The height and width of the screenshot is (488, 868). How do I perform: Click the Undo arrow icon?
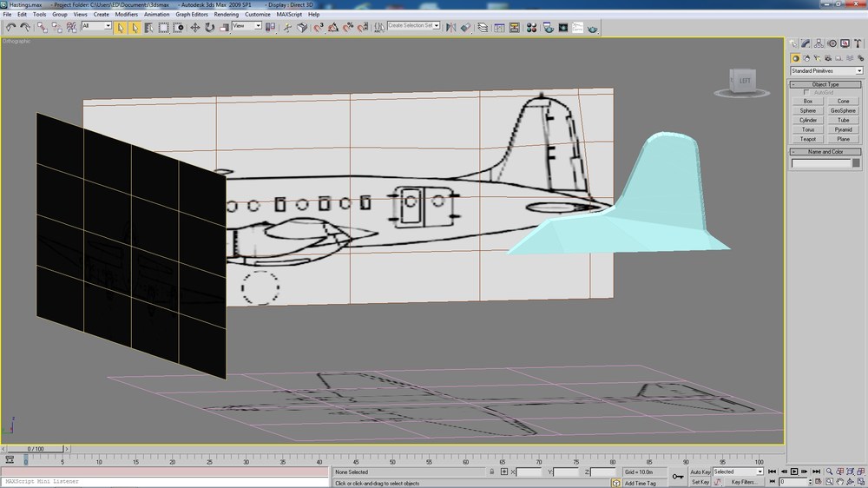pyautogui.click(x=10, y=27)
